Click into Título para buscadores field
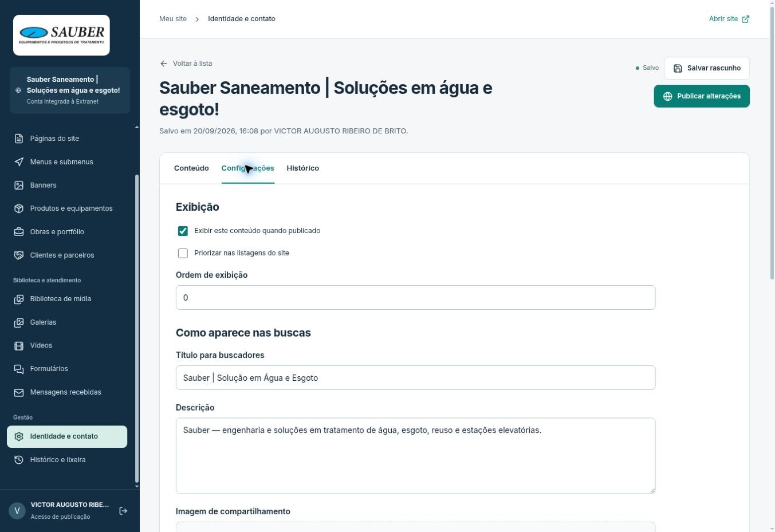Viewport: 775px width, 532px height. click(x=415, y=378)
